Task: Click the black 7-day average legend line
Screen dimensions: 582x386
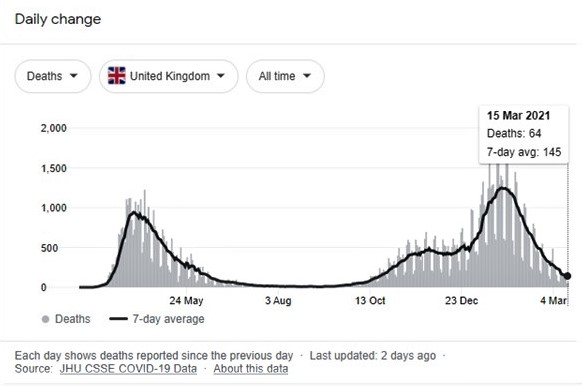Action: point(118,319)
